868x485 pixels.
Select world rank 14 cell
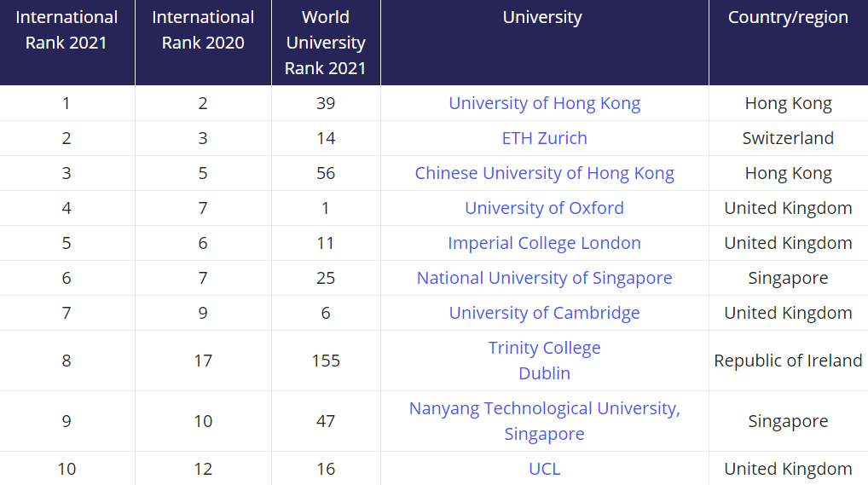326,138
